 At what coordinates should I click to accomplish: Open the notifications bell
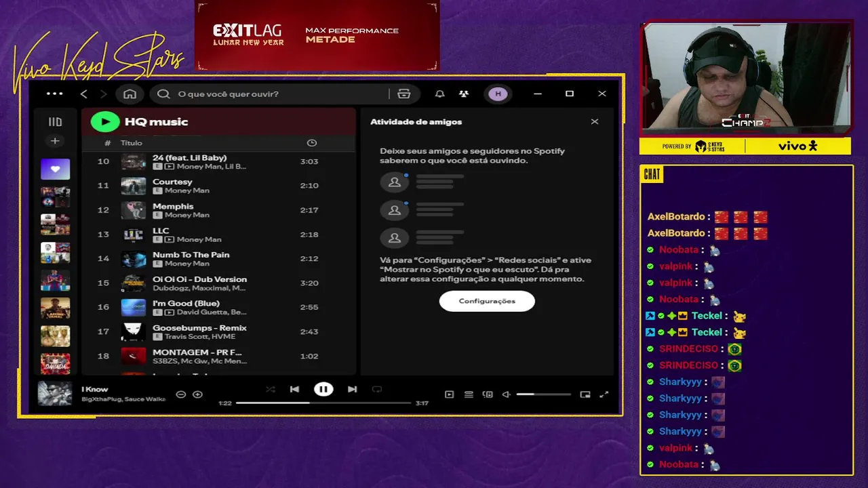point(439,94)
